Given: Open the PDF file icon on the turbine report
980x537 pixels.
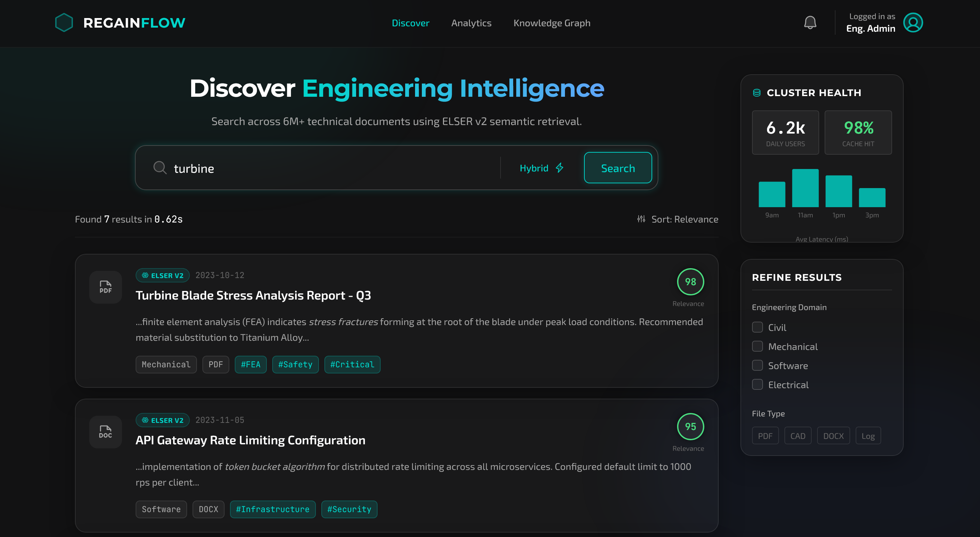Looking at the screenshot, I should click(105, 287).
